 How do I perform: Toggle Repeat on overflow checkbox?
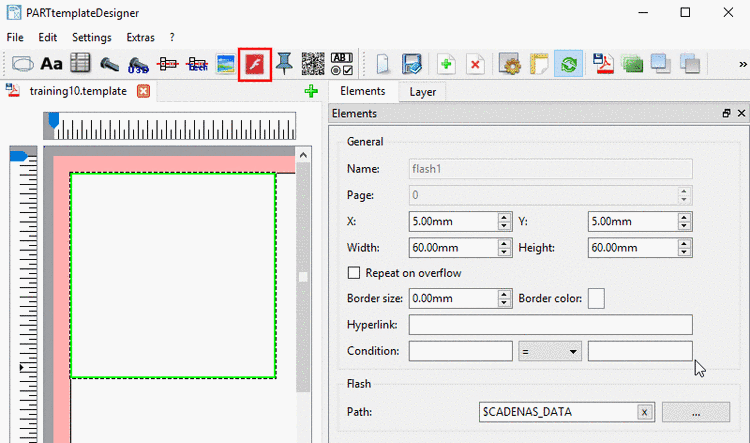point(353,273)
